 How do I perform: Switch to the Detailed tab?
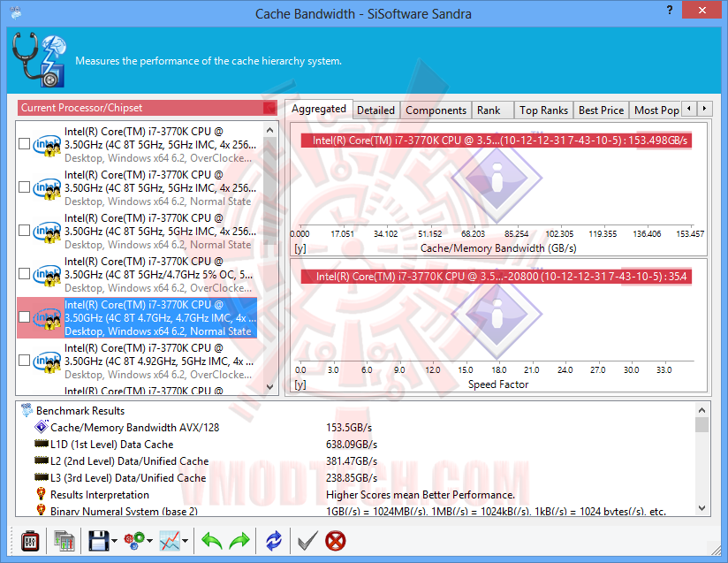click(x=375, y=110)
